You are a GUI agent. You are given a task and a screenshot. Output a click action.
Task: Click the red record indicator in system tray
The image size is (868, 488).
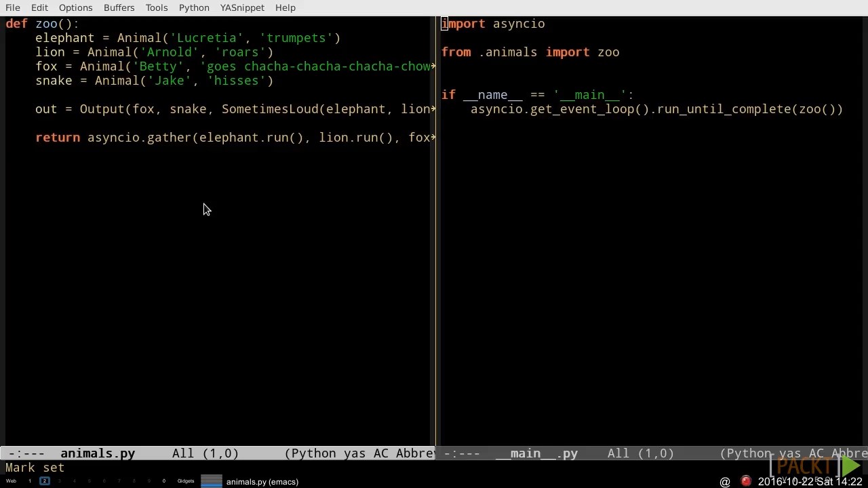(746, 481)
